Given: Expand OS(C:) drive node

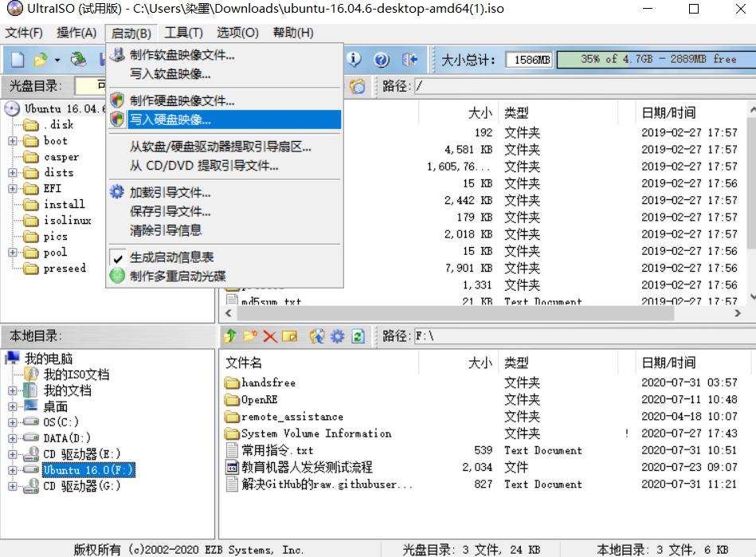Looking at the screenshot, I should click(13, 422).
